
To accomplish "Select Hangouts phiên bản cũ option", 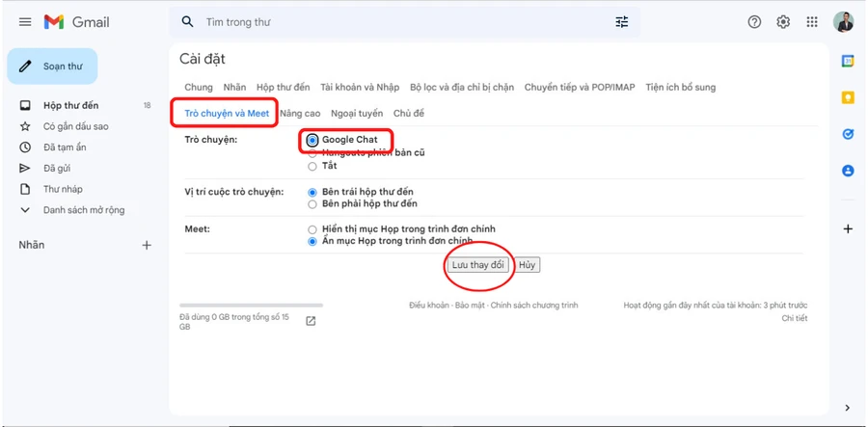I will pos(312,153).
